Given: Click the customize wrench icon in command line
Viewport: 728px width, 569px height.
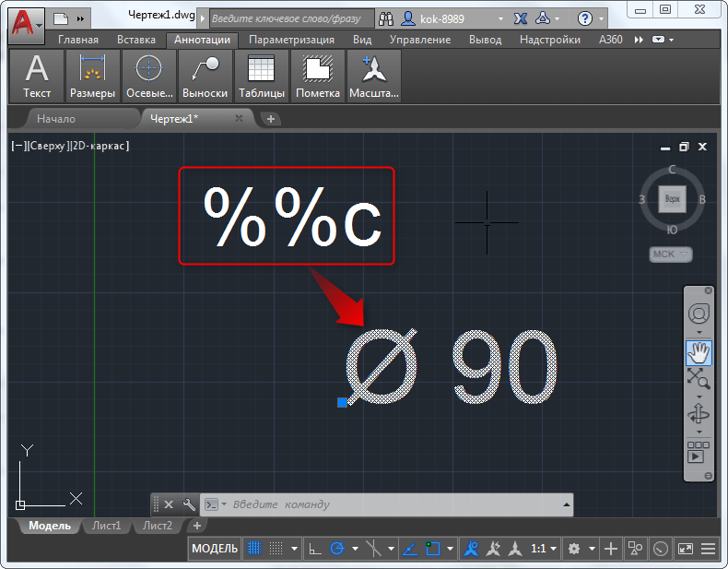Looking at the screenshot, I should [x=189, y=504].
